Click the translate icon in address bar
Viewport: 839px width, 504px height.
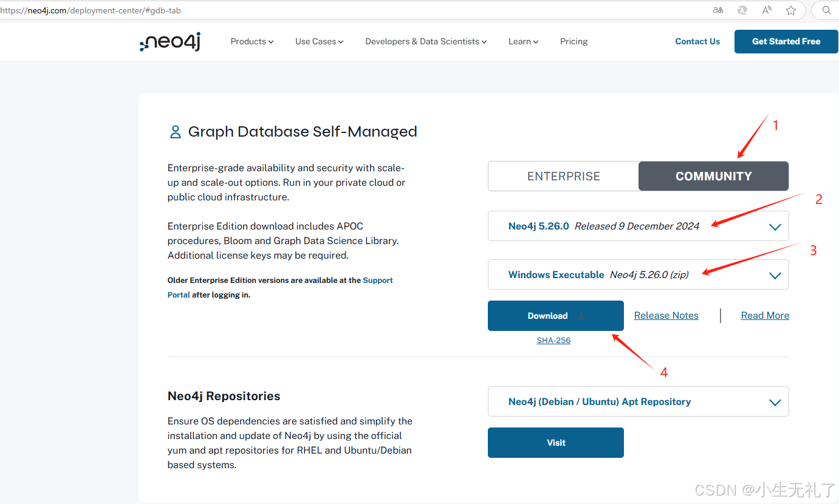[718, 10]
